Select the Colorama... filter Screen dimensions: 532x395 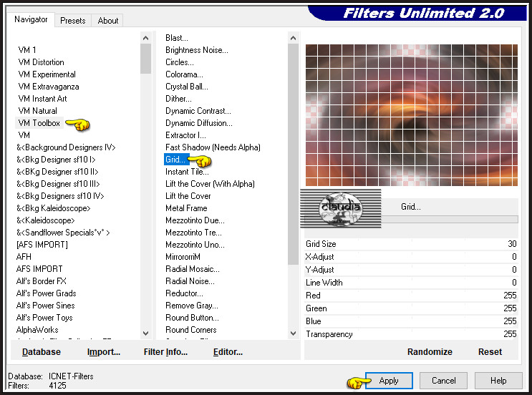(x=184, y=74)
